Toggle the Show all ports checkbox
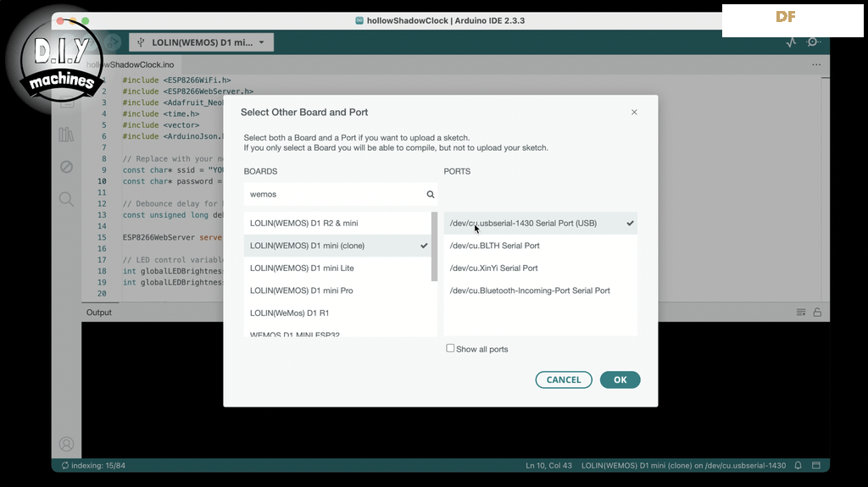The image size is (868, 487). (x=450, y=348)
